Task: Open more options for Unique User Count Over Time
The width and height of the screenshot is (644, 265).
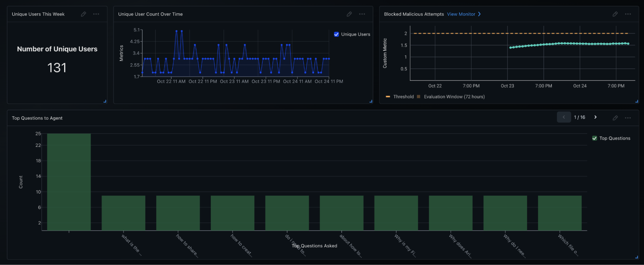Action: point(362,14)
